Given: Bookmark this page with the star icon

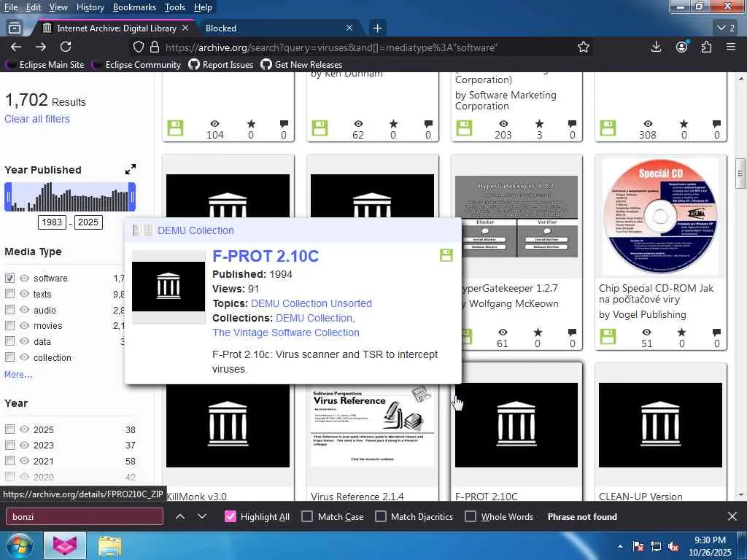Looking at the screenshot, I should (x=583, y=47).
